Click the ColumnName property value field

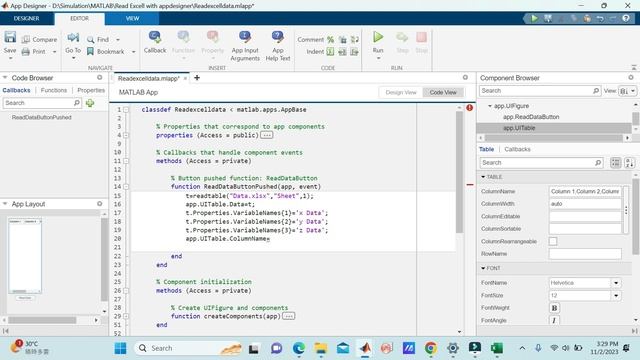click(585, 191)
